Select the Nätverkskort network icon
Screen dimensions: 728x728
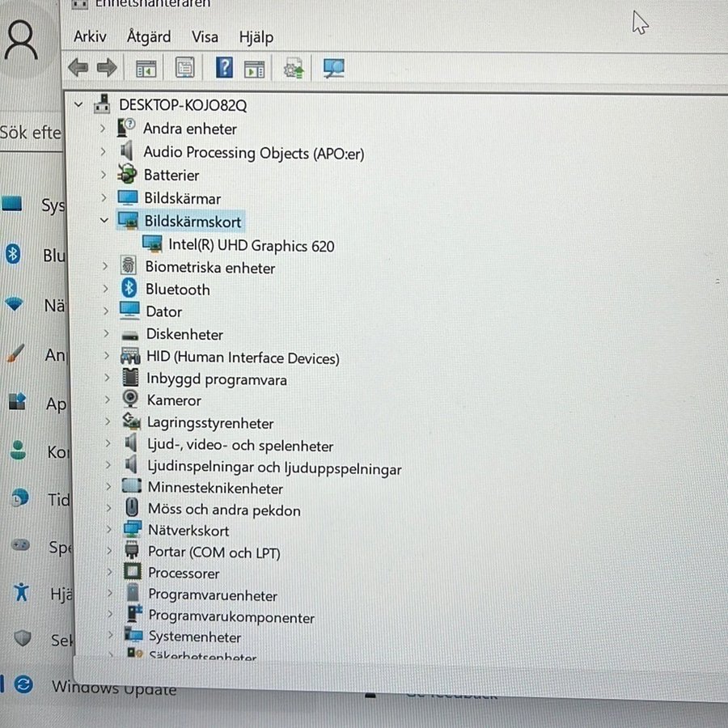pyautogui.click(x=133, y=529)
